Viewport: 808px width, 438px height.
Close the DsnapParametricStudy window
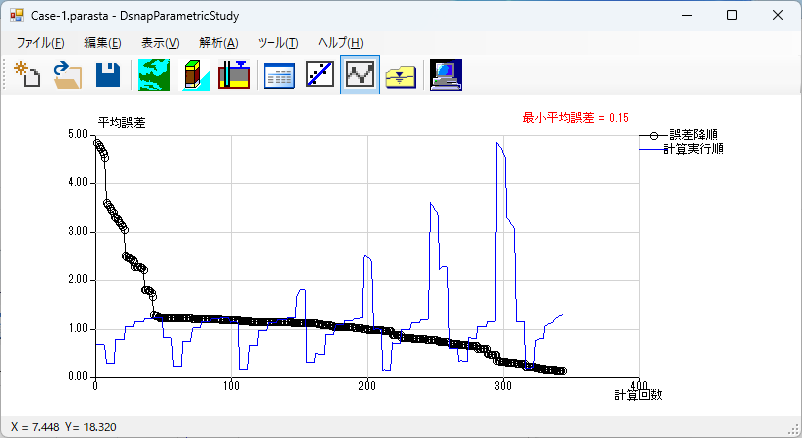[x=778, y=15]
